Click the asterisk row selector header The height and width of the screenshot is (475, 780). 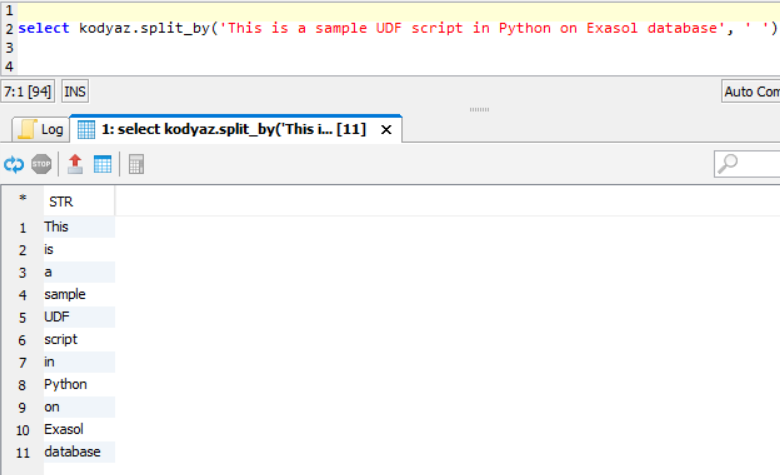tap(22, 199)
